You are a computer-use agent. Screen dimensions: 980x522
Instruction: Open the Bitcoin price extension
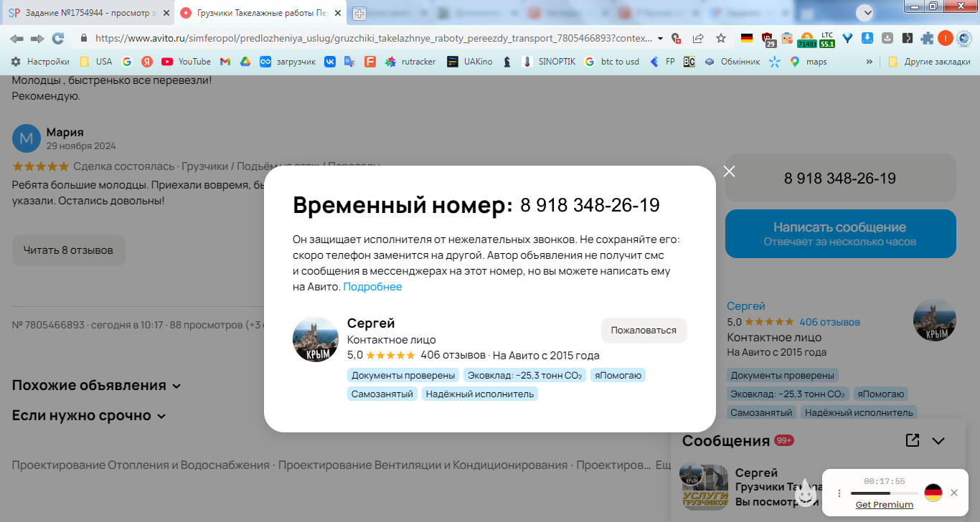(806, 39)
